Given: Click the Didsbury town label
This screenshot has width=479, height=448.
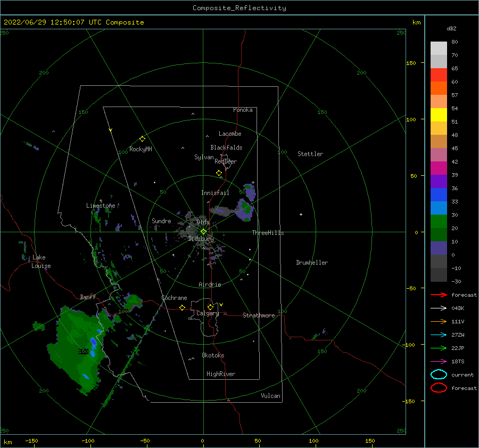Looking at the screenshot, I should pos(201,239).
